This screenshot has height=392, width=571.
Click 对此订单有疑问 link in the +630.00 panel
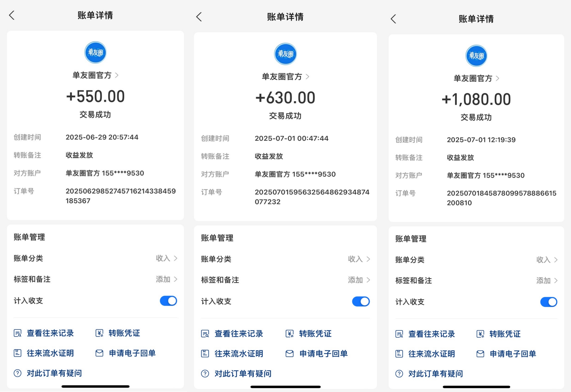tap(243, 374)
